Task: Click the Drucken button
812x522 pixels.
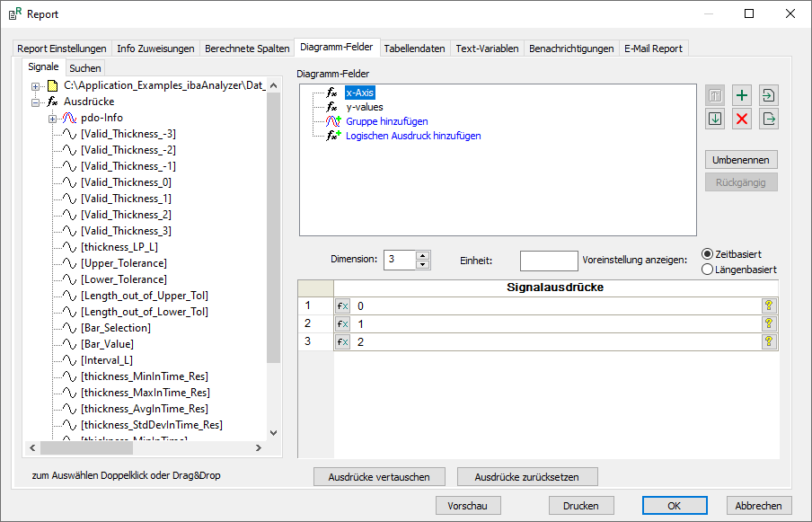Action: coord(581,506)
